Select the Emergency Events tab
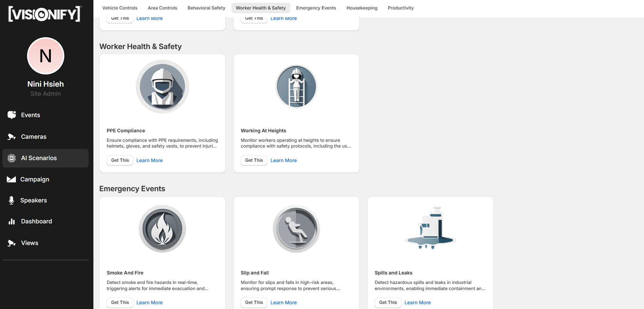Screen dimensions: 644x309 [316, 8]
